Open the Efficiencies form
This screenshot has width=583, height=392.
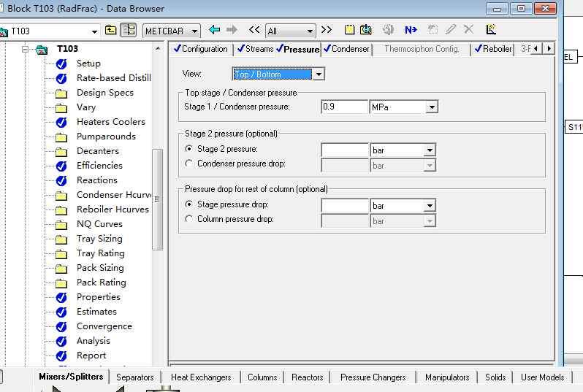pos(99,166)
